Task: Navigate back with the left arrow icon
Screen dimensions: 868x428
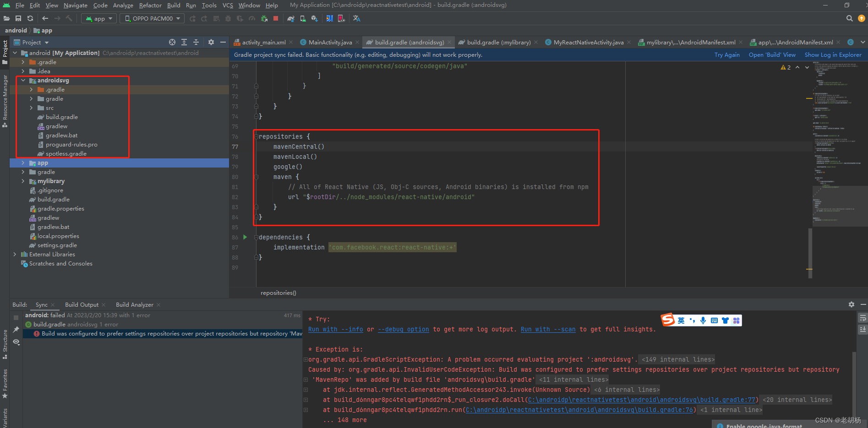Action: click(45, 18)
